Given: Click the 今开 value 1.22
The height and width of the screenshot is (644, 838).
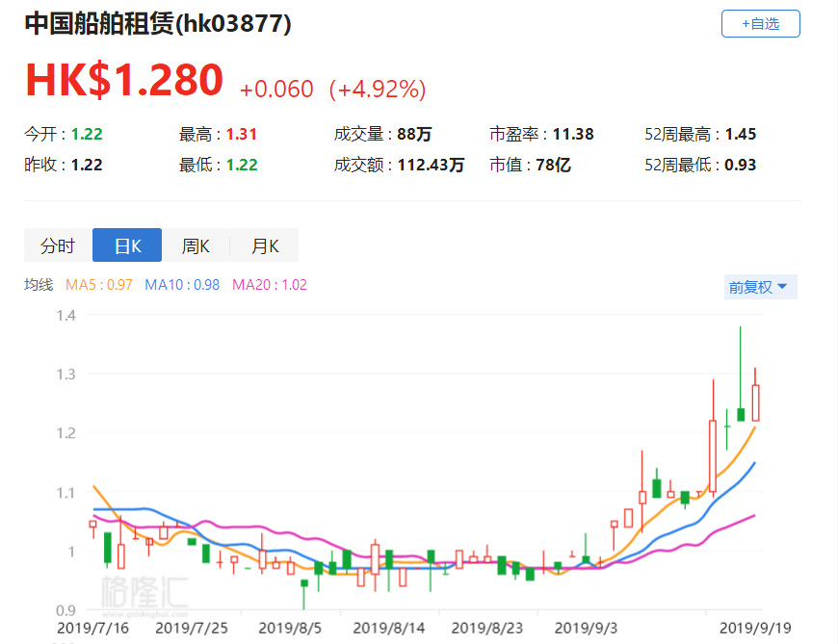Looking at the screenshot, I should tap(87, 134).
